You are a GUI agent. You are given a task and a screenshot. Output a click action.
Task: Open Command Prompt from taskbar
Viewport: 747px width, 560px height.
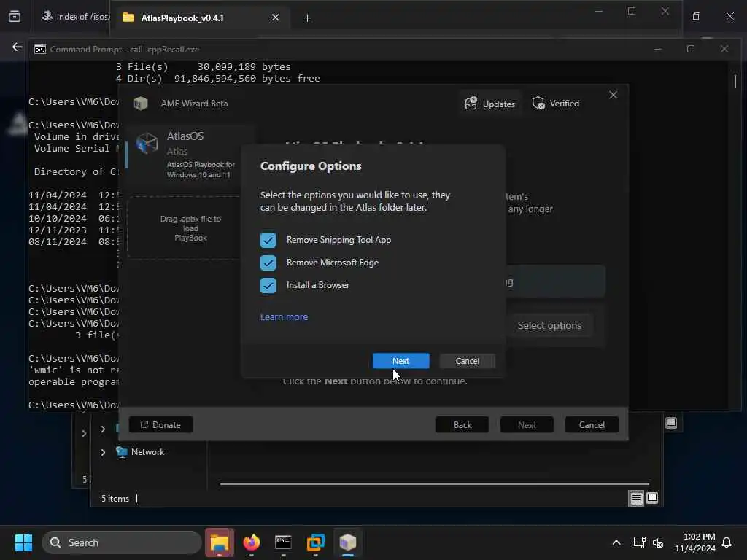pos(283,542)
